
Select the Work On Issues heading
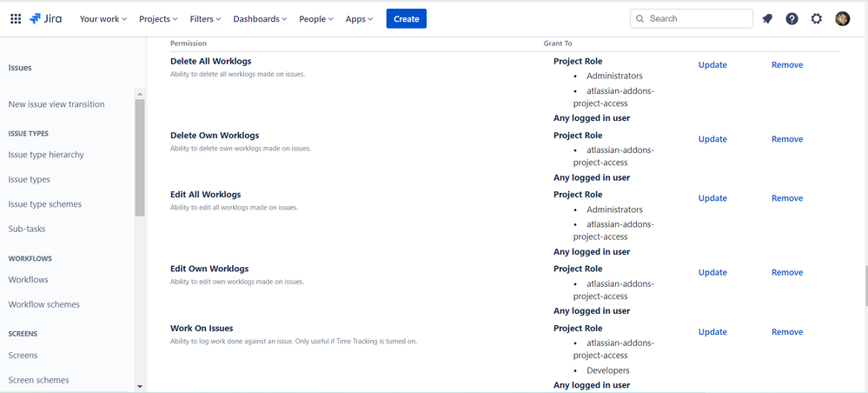click(x=202, y=328)
